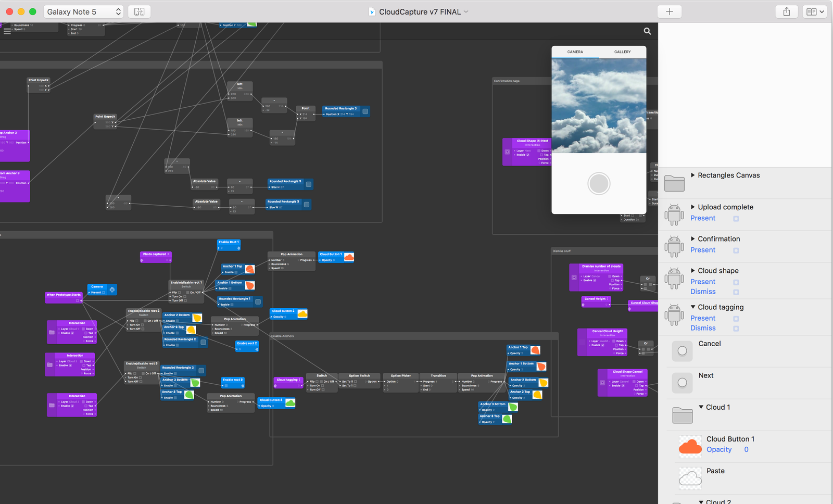Screen dimensions: 833x504
Task: Open the share icon in the toolbar
Action: [x=787, y=11]
